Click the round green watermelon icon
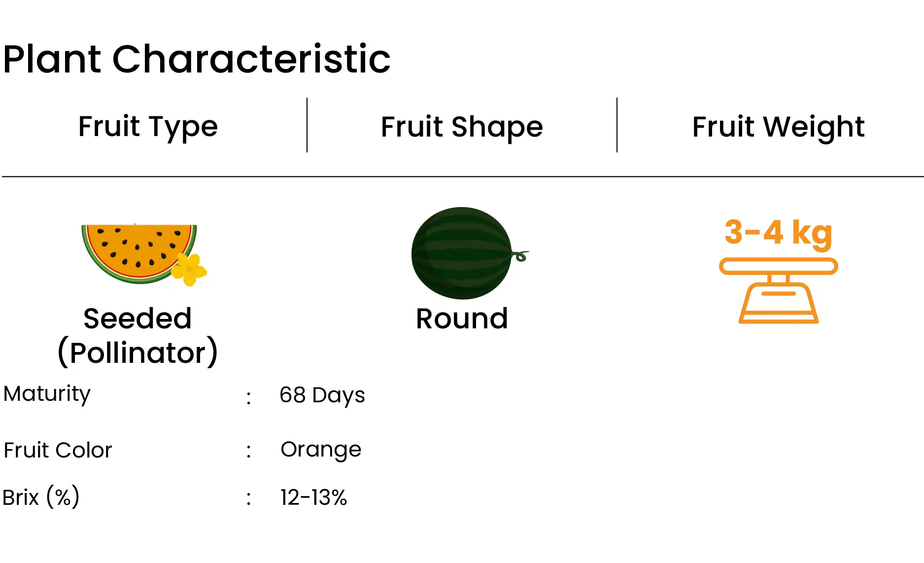This screenshot has width=924, height=563. coord(462,253)
